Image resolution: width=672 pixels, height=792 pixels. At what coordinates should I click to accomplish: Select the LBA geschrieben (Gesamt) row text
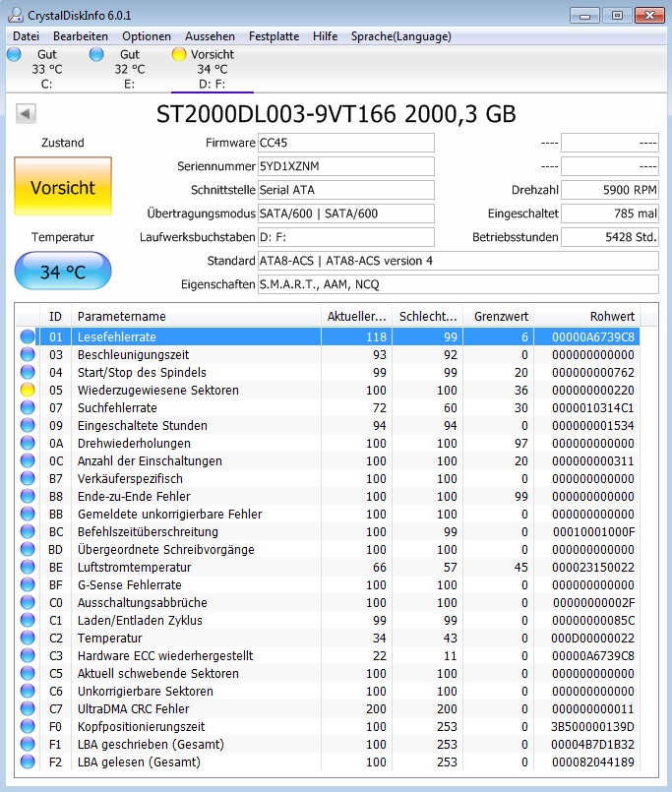coord(151,744)
